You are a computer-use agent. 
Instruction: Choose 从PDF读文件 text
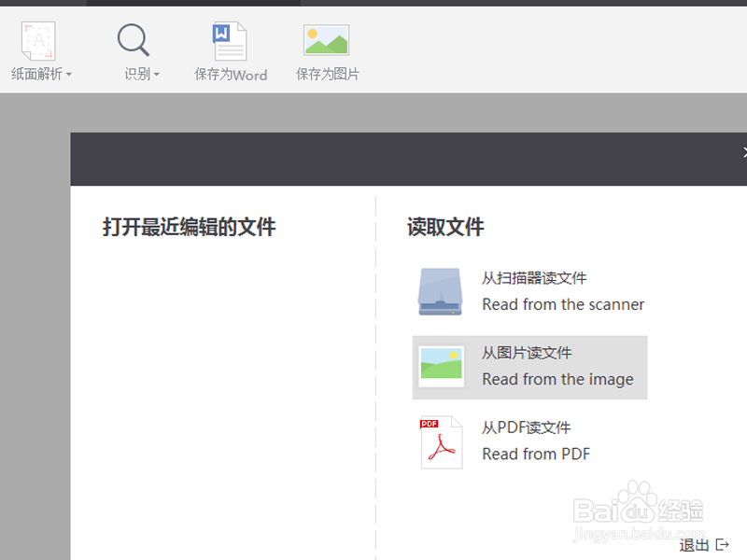(x=527, y=427)
